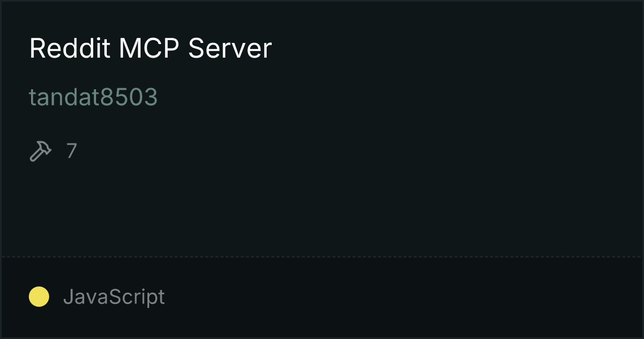
Task: Select the card footer language section
Action: pyautogui.click(x=322, y=297)
